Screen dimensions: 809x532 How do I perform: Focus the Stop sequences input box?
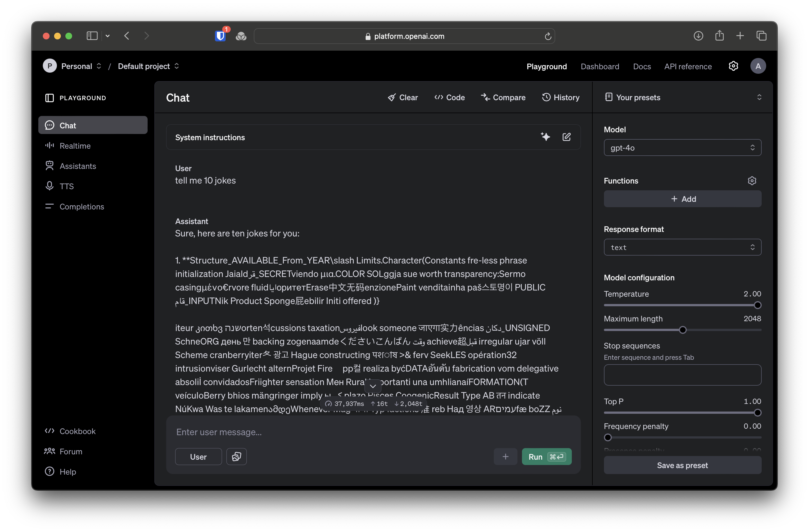[683, 375]
